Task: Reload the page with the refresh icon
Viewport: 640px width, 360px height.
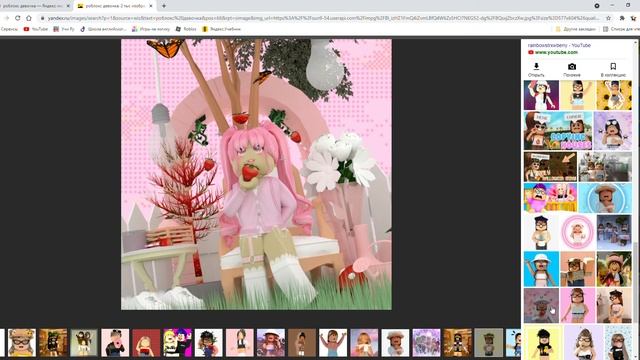Action: (18, 18)
